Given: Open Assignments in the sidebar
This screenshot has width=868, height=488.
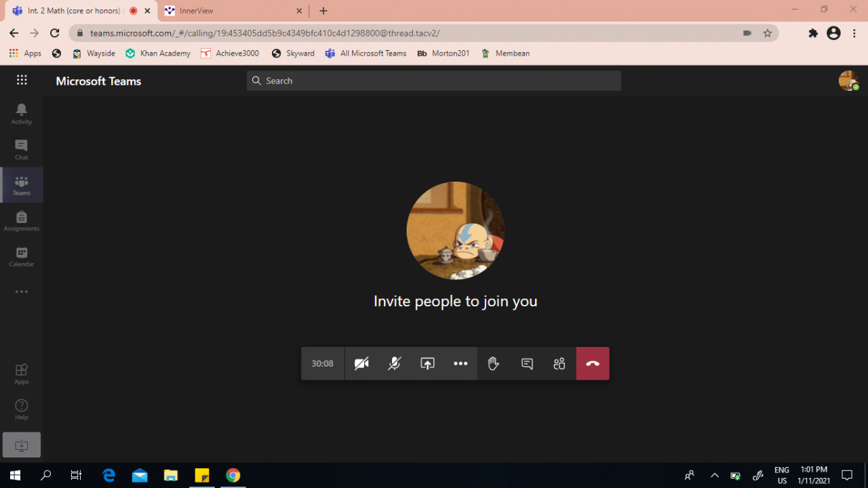Looking at the screenshot, I should (x=22, y=221).
